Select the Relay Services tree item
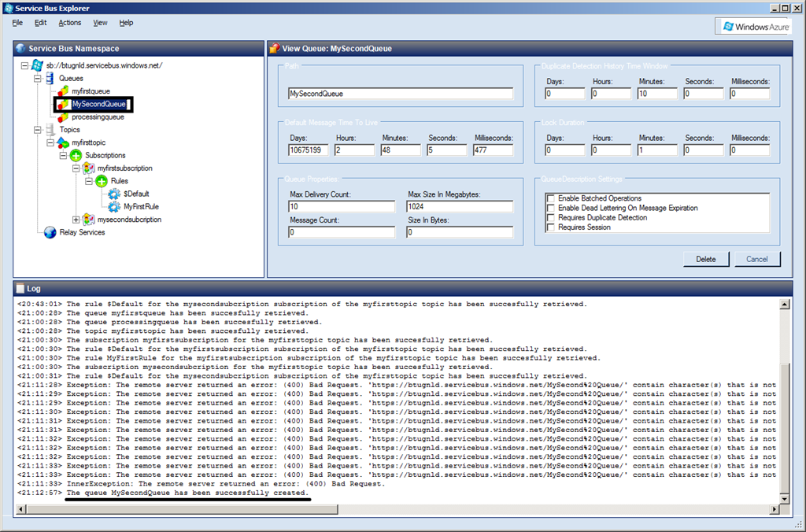The width and height of the screenshot is (806, 532). 82,232
